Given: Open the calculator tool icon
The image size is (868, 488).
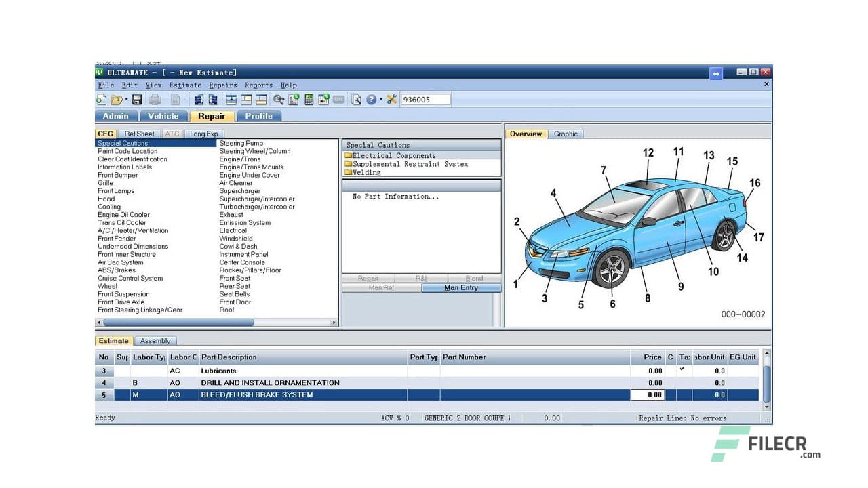Looking at the screenshot, I should [309, 100].
